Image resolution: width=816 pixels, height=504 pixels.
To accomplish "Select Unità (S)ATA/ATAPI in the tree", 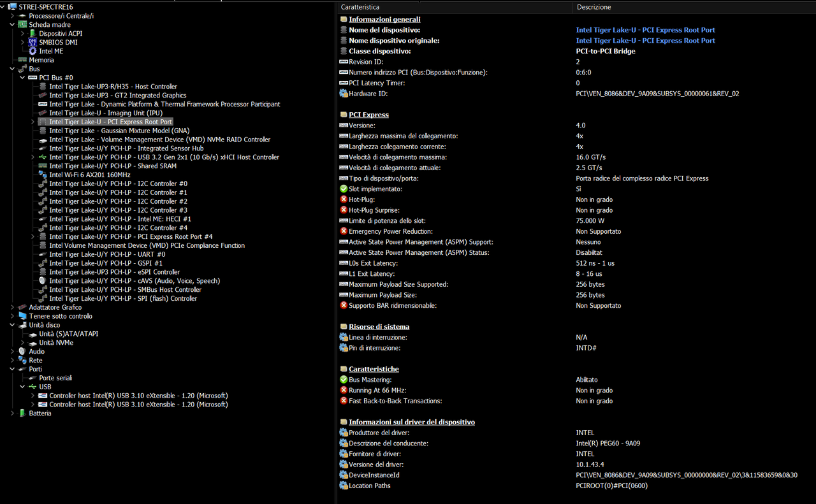I will point(68,334).
